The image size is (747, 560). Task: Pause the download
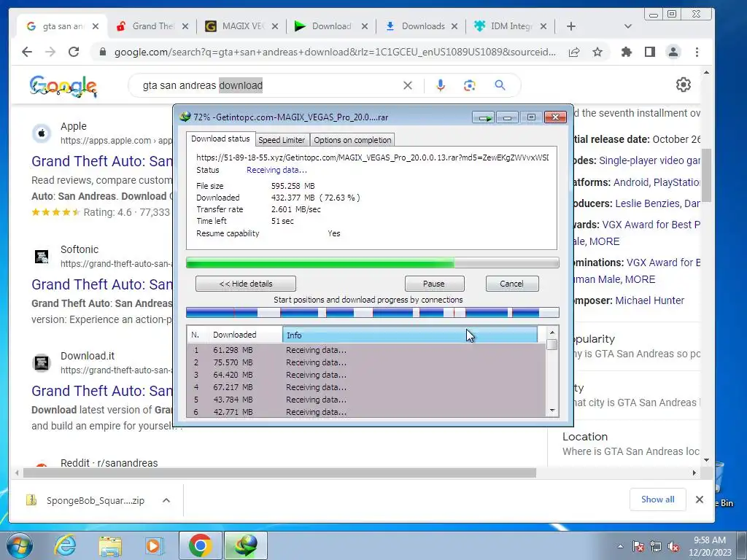click(x=434, y=284)
